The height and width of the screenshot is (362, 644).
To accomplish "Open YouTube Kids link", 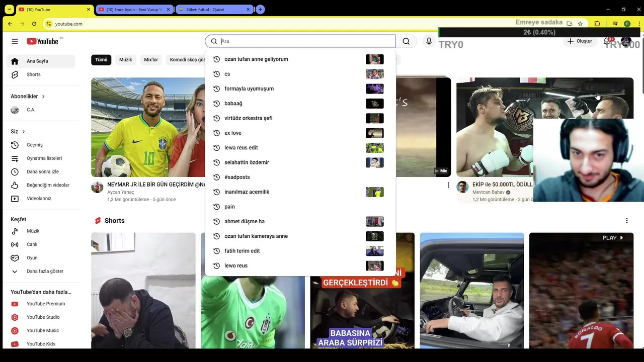I will [x=41, y=344].
